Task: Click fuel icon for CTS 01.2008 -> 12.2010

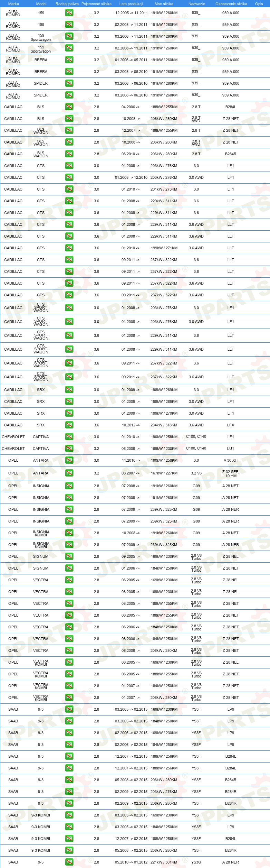Action: coord(69,177)
